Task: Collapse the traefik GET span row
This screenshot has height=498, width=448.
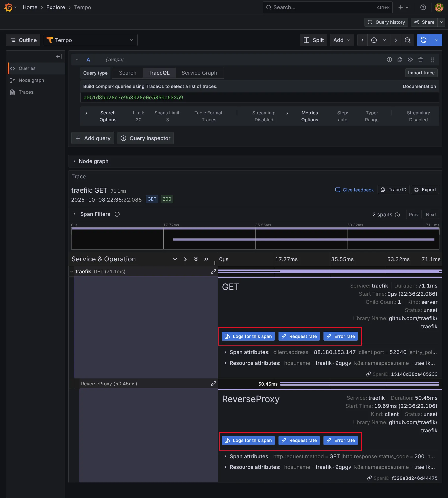Action: click(x=72, y=271)
